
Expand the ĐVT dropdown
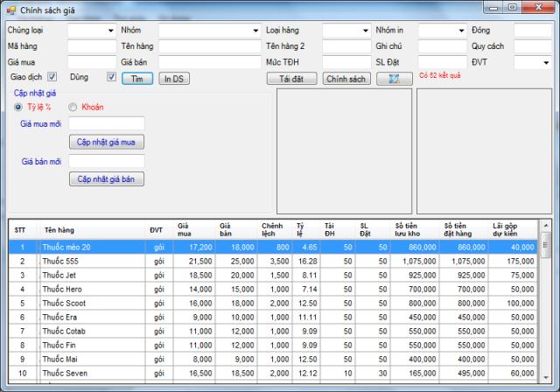(x=546, y=63)
